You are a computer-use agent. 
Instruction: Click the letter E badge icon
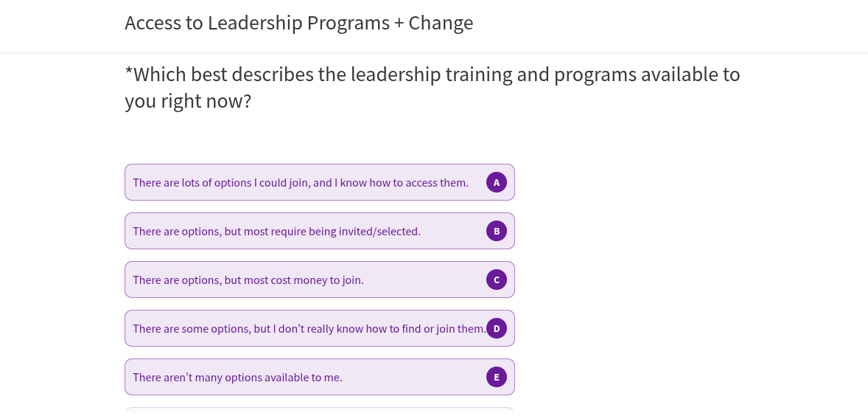pos(497,377)
